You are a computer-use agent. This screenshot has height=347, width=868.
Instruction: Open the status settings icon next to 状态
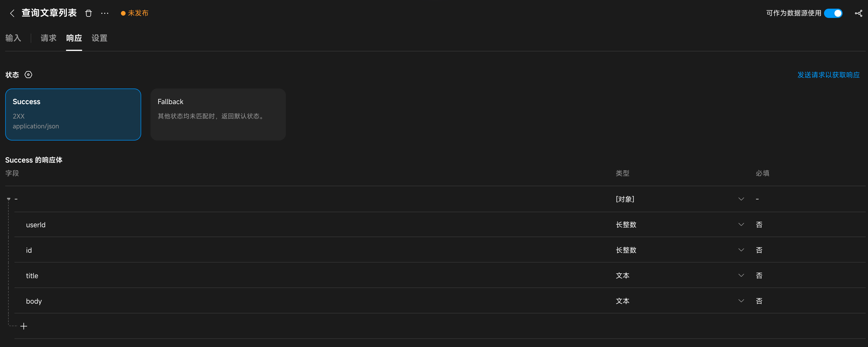coord(28,75)
